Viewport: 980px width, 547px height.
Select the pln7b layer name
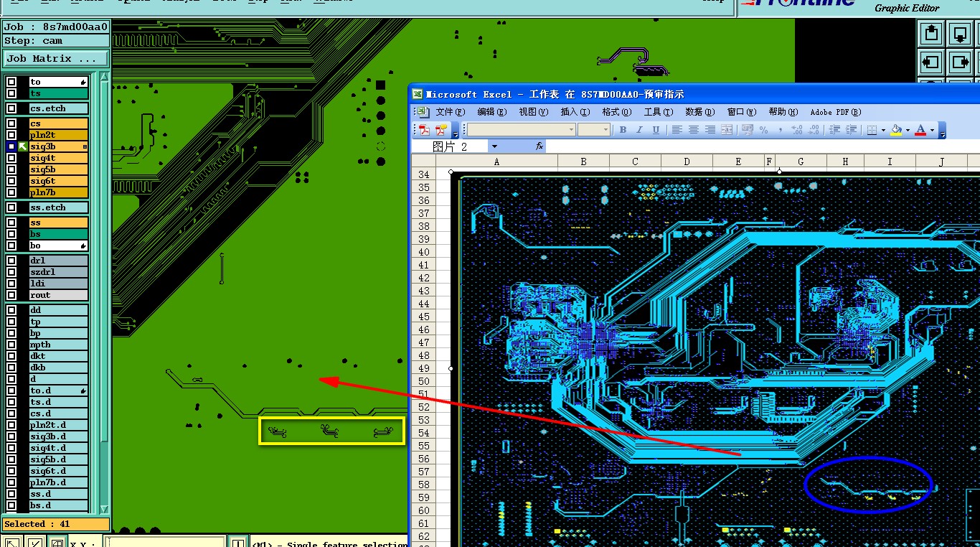click(x=58, y=192)
